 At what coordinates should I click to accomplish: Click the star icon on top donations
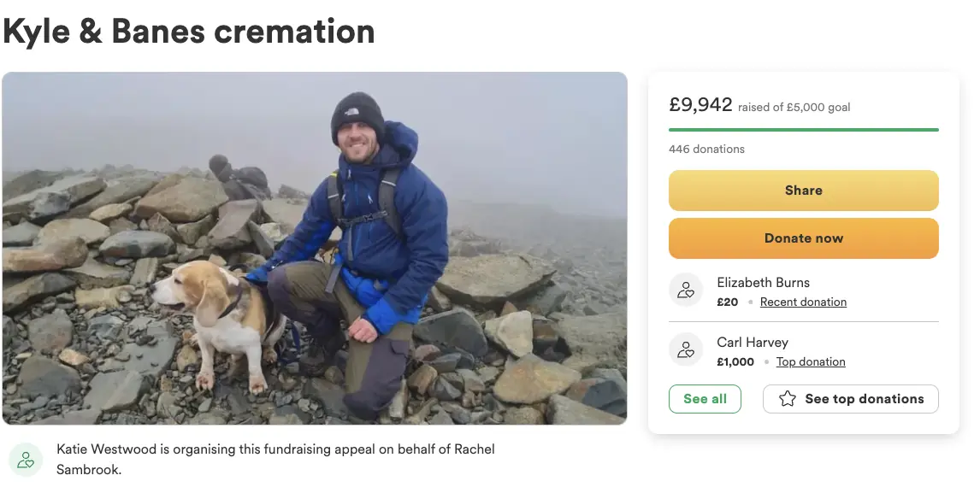788,399
